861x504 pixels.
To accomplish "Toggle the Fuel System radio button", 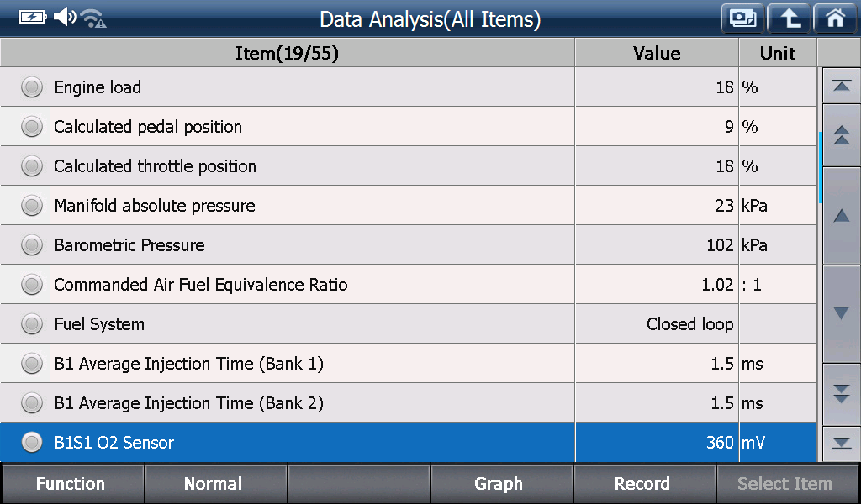I will (32, 324).
